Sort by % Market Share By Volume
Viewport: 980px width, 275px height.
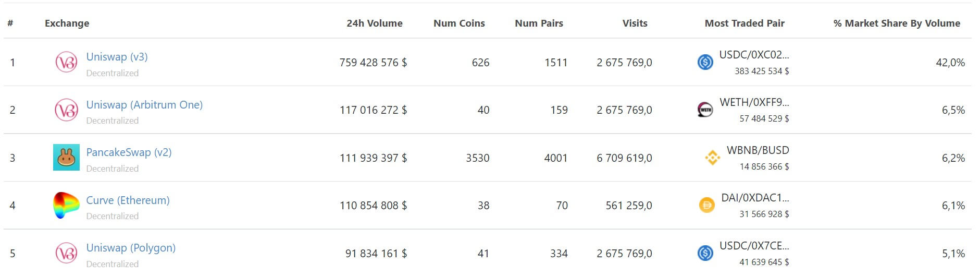tap(897, 23)
